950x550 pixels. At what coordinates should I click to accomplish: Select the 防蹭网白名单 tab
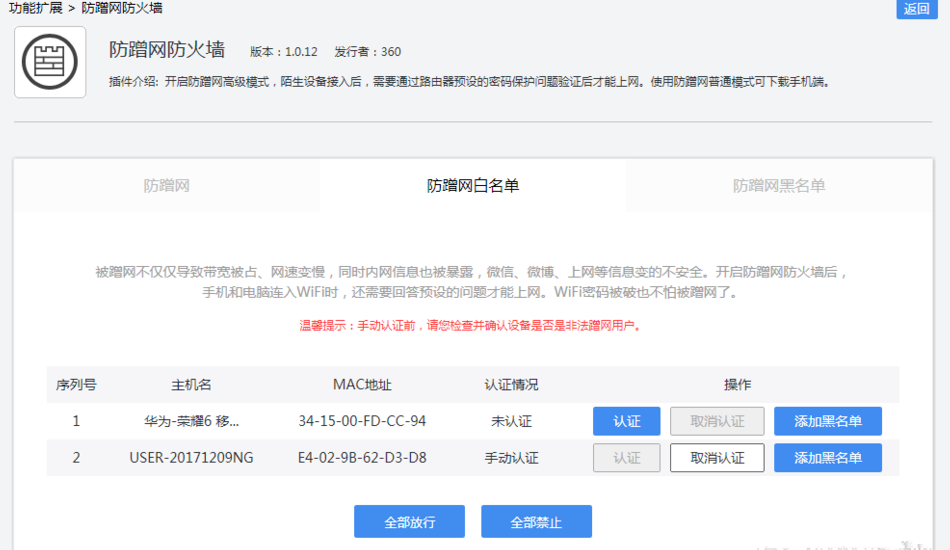pyautogui.click(x=473, y=185)
